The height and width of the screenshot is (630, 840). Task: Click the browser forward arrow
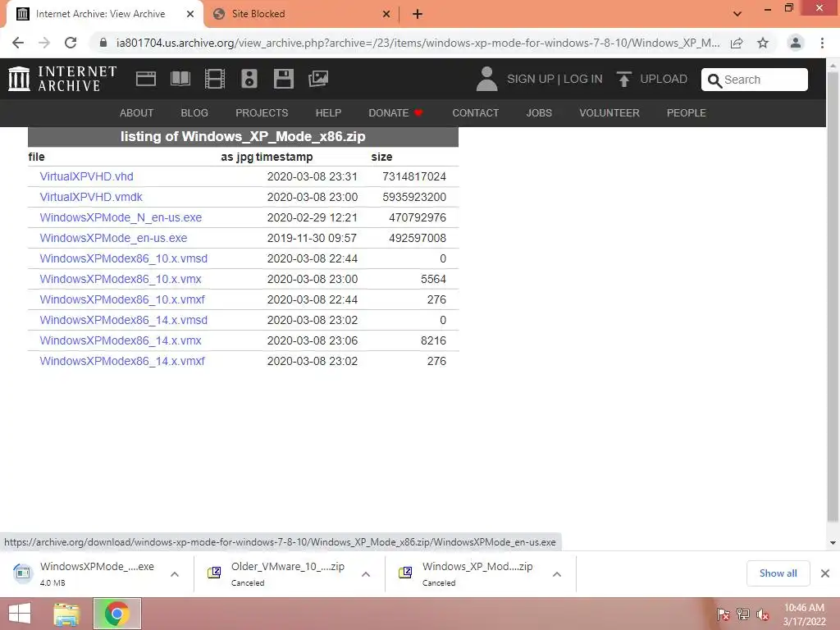(x=44, y=43)
